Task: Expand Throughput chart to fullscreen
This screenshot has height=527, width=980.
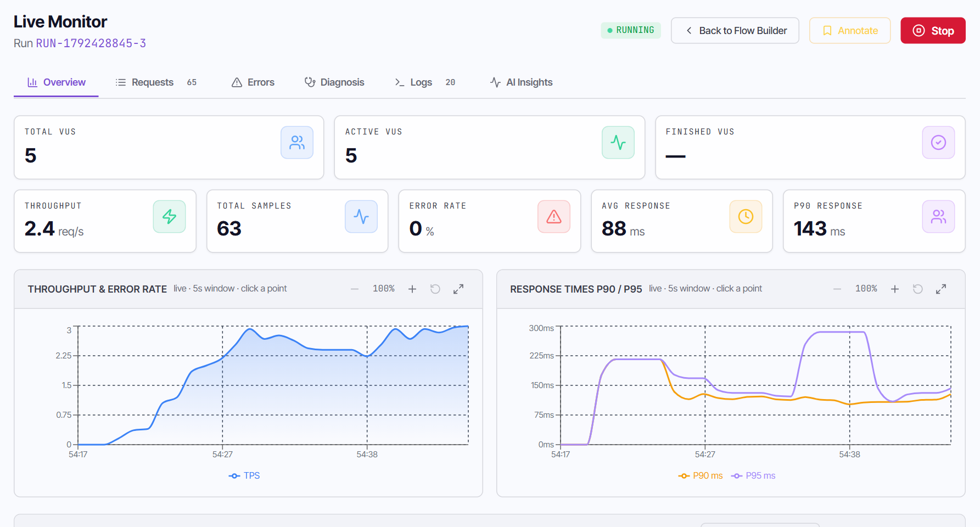Action: coord(458,289)
